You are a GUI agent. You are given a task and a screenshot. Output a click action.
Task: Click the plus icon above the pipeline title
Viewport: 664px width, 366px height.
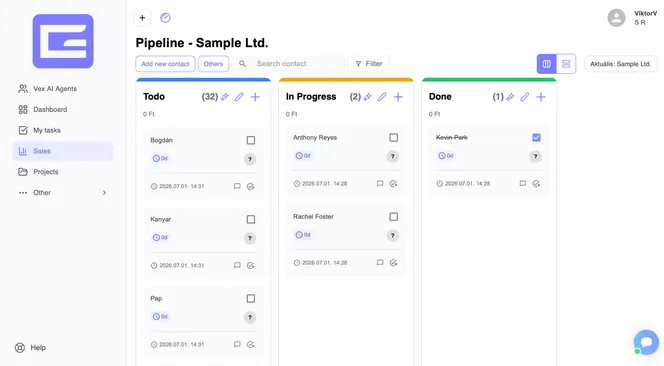click(142, 18)
